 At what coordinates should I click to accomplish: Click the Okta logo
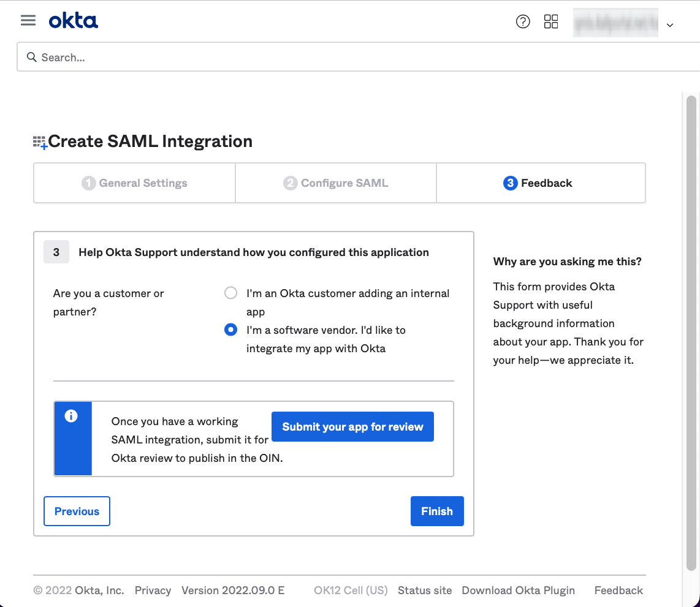73,21
